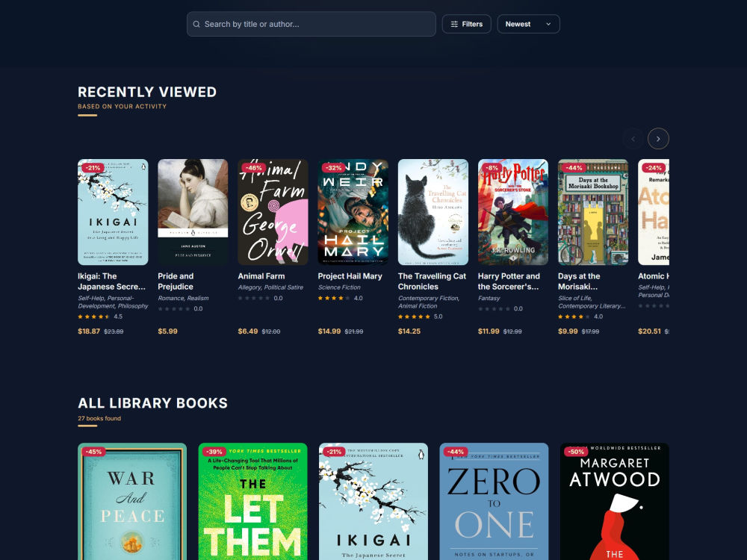Open the Zero to One cover
Viewport: 747px width, 560px height.
pos(494,502)
